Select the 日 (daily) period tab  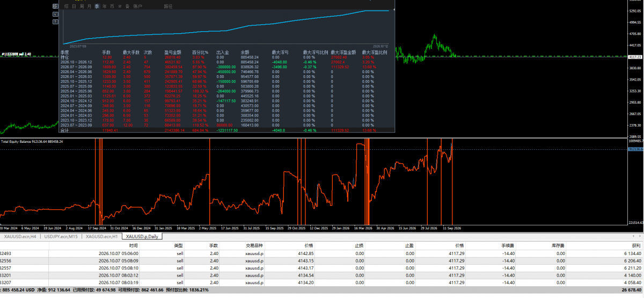[74, 6]
